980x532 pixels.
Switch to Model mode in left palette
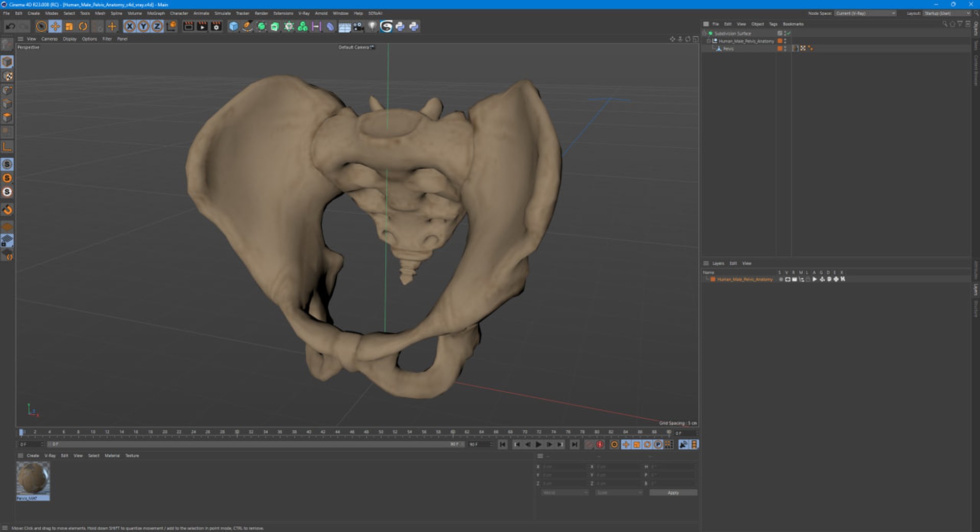(7, 62)
